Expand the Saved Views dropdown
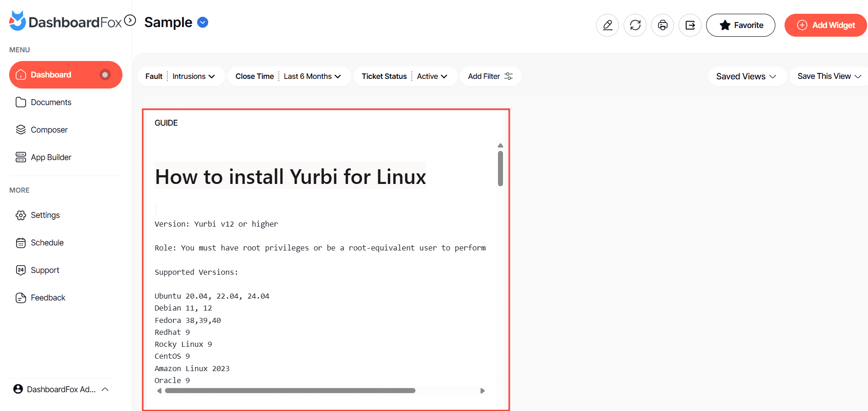The height and width of the screenshot is (411, 868). point(746,76)
